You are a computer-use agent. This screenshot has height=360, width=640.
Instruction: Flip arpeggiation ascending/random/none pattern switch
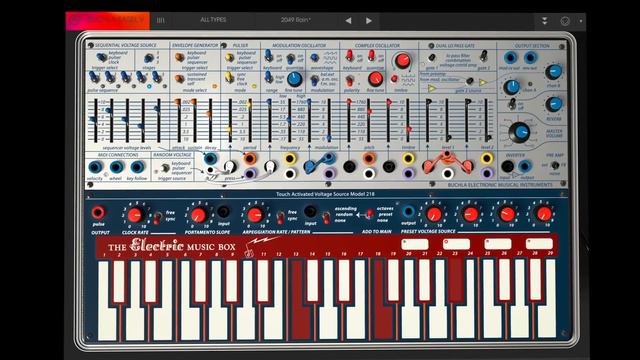326,217
